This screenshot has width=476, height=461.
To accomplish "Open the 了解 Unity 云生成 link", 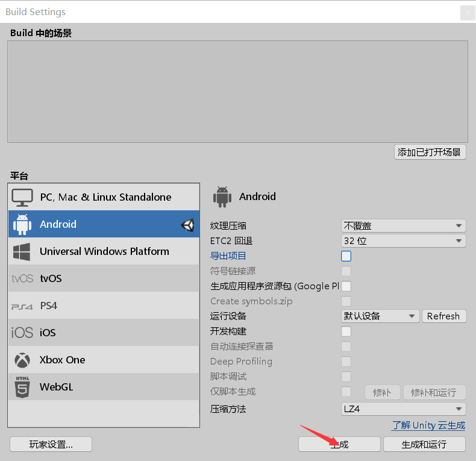I will click(428, 425).
